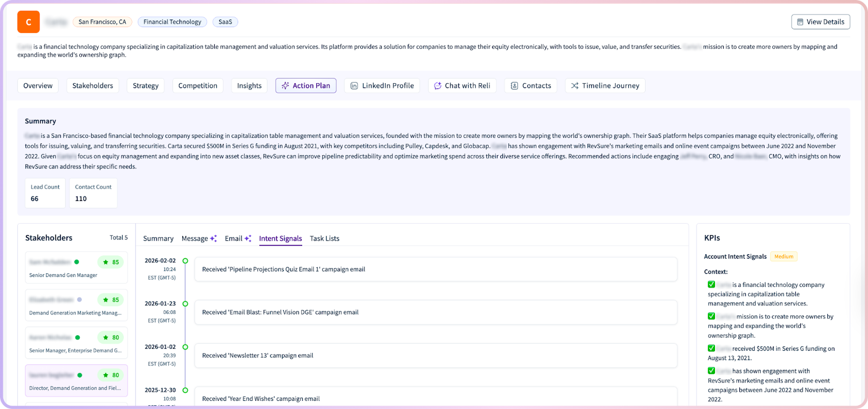The image size is (868, 409).
Task: Open the Summary sub-tab
Action: (158, 238)
